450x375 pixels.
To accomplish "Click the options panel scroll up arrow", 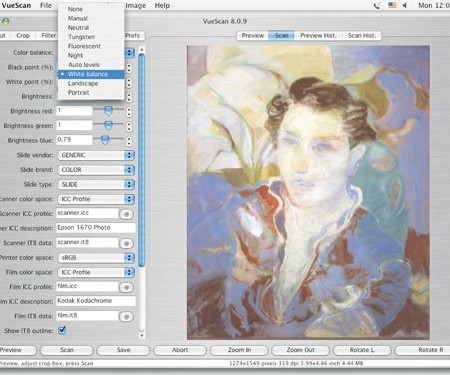I will click(x=142, y=50).
